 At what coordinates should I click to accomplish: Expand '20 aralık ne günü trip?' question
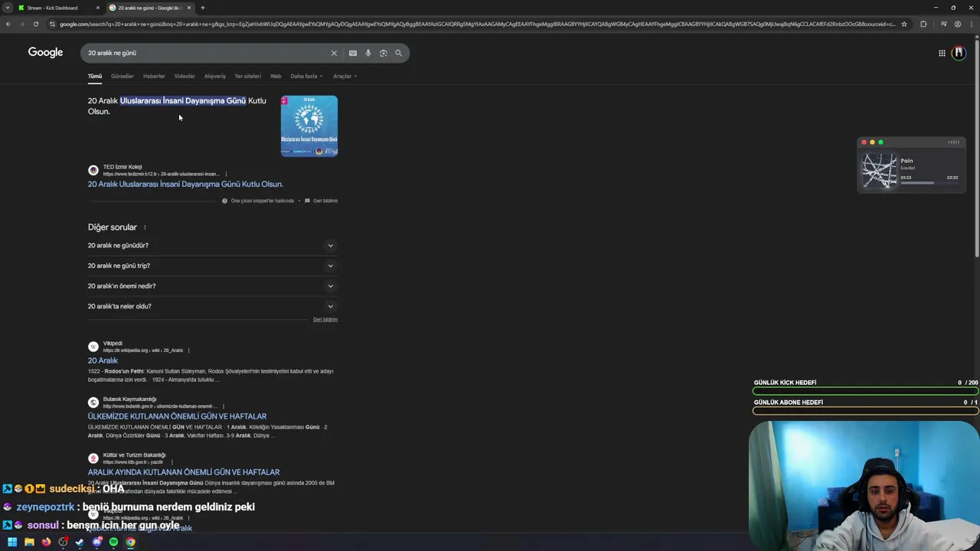tap(213, 266)
